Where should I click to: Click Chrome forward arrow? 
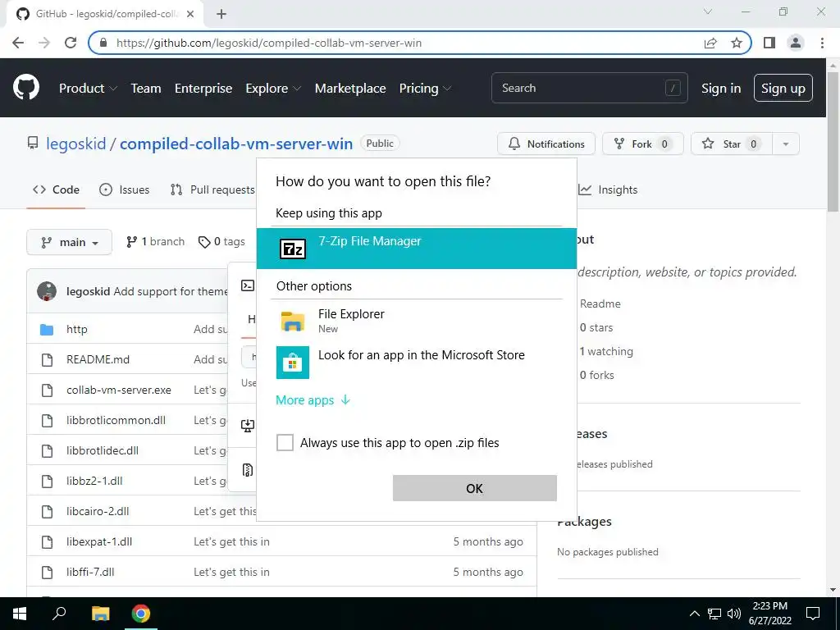tap(44, 43)
